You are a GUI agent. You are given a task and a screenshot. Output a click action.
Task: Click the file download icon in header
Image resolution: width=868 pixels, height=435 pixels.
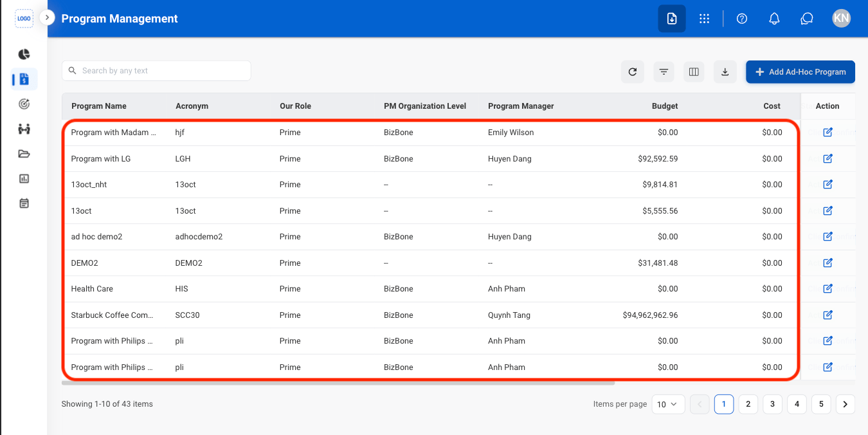672,19
